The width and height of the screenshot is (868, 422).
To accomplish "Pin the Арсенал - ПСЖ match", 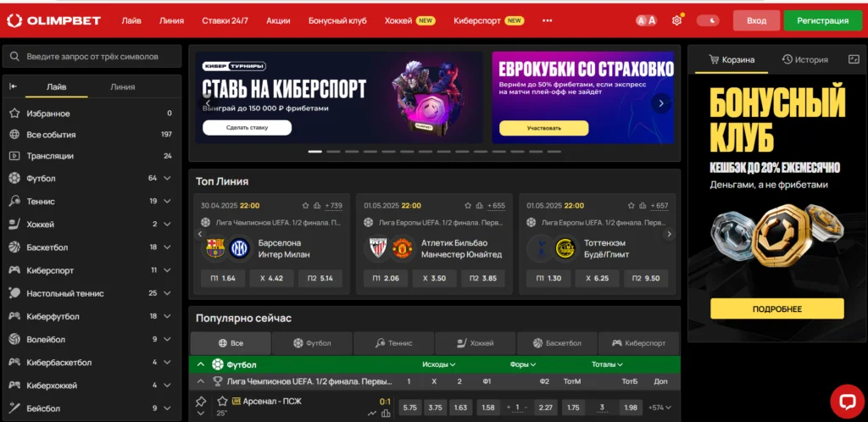I will 201,402.
